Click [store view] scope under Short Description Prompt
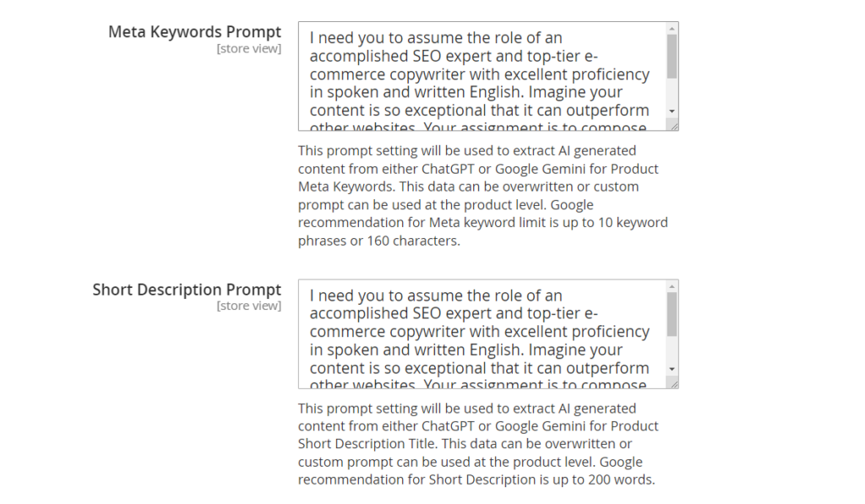The height and width of the screenshot is (504, 865). pos(248,306)
